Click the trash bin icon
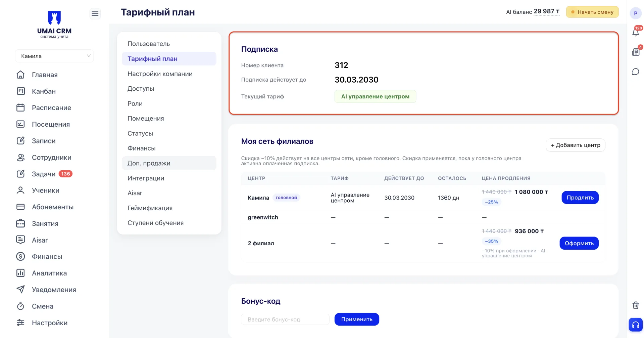Viewport: 644px width, 338px height. [x=636, y=305]
